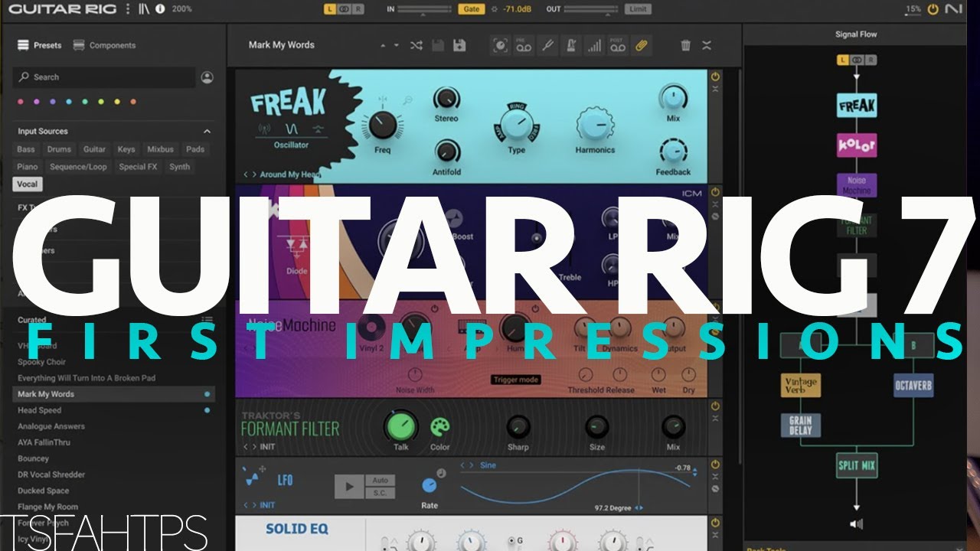Toggle the Freak module power button
This screenshot has width=980, height=551.
tap(715, 77)
